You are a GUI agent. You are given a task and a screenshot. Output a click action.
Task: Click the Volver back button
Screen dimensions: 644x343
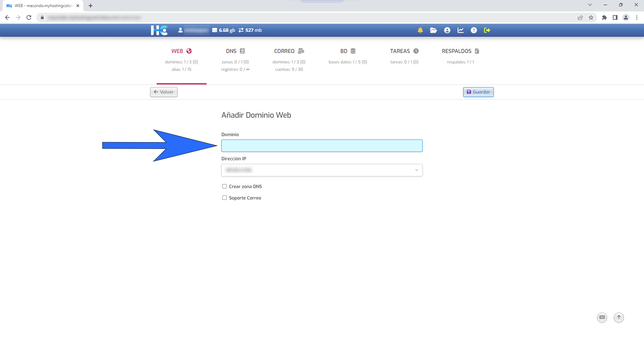coord(164,92)
